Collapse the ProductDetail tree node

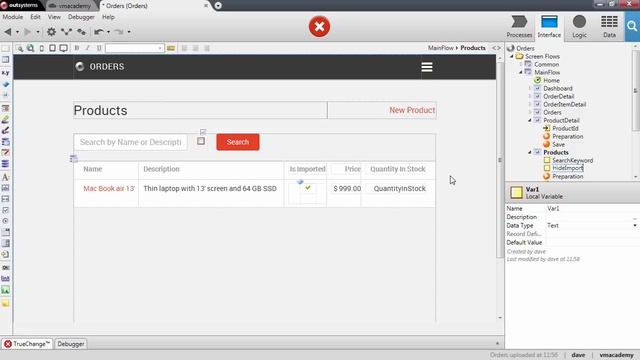point(530,120)
